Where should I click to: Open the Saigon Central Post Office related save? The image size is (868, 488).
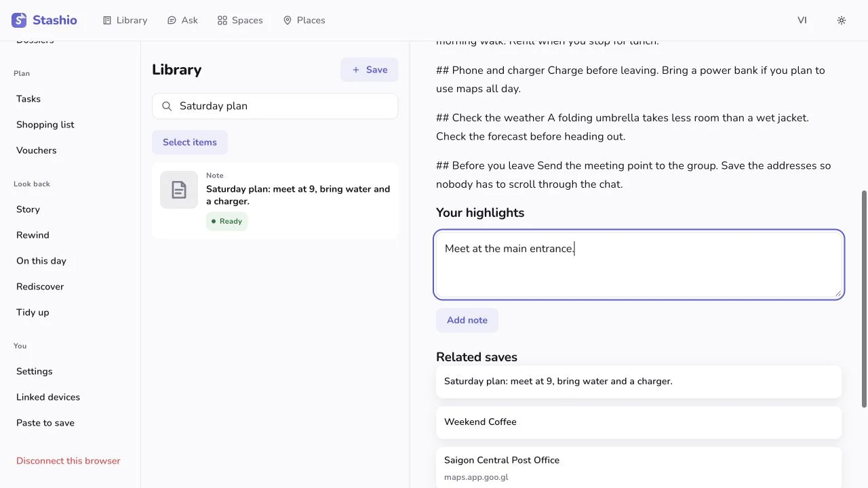coord(639,468)
